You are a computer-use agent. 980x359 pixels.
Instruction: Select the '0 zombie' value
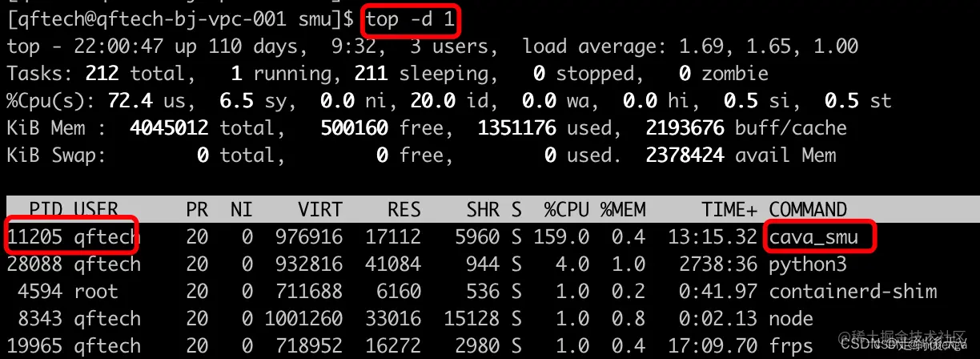pos(723,74)
